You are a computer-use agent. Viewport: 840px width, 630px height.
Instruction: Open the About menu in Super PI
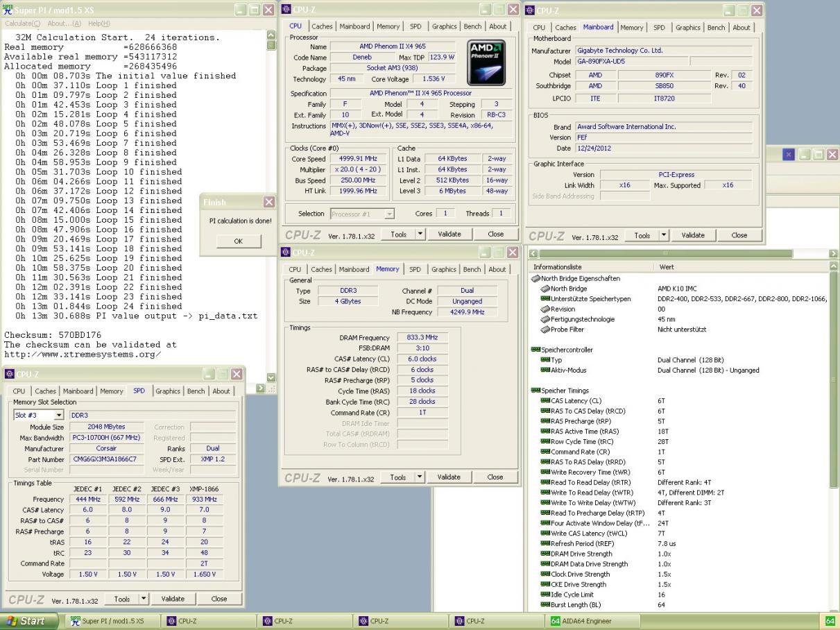(64, 24)
